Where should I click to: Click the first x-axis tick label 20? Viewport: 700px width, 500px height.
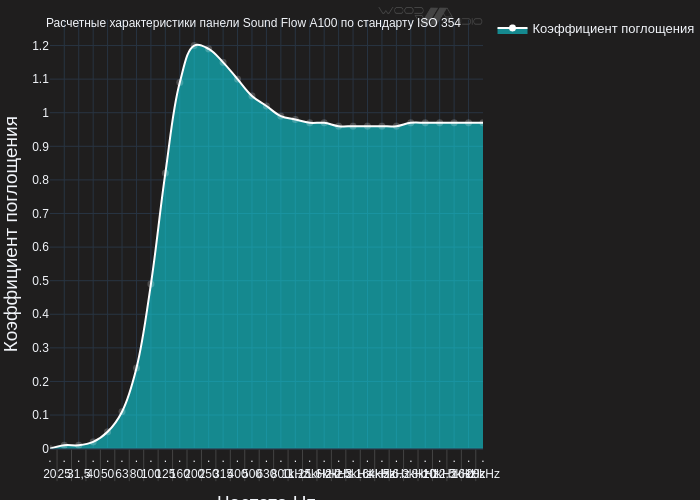pyautogui.click(x=50, y=474)
